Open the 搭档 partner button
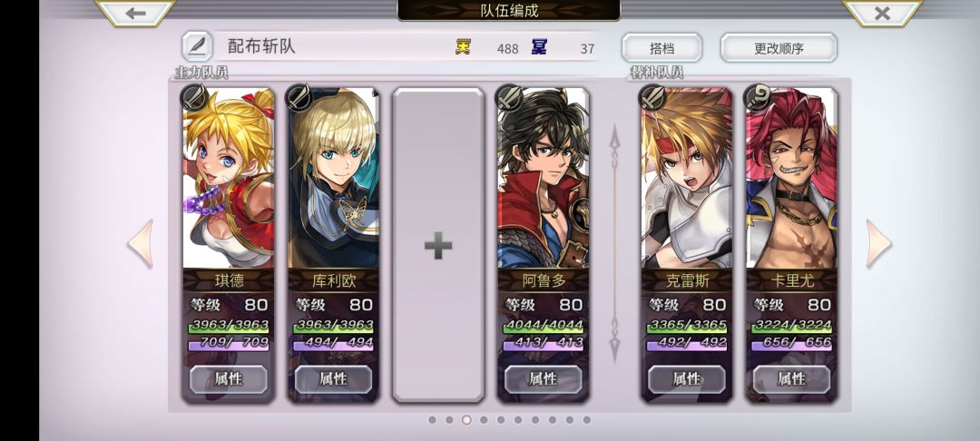This screenshot has width=980, height=441. pyautogui.click(x=661, y=47)
